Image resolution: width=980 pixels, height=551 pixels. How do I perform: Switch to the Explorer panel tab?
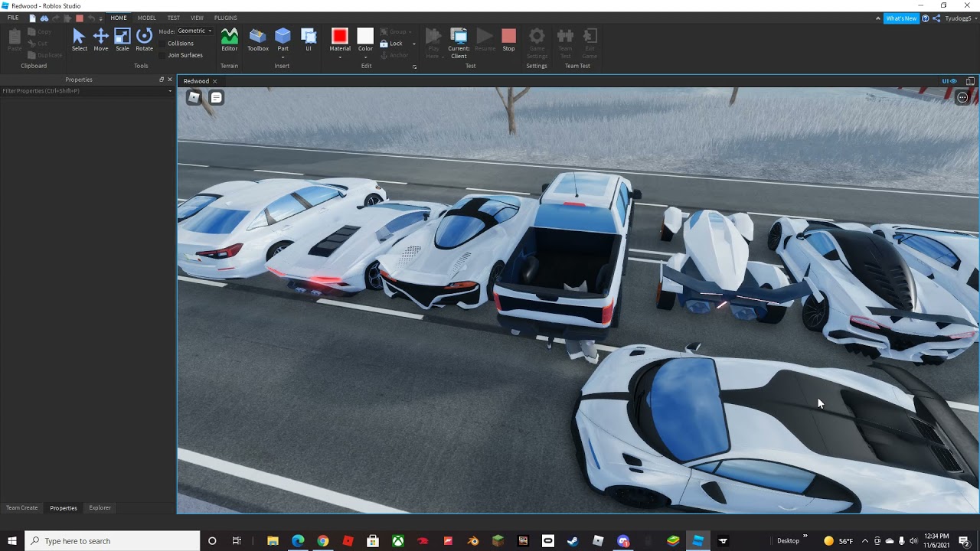coord(100,507)
